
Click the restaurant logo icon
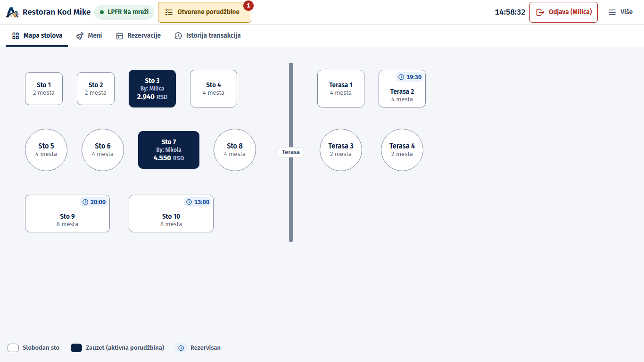[x=12, y=12]
